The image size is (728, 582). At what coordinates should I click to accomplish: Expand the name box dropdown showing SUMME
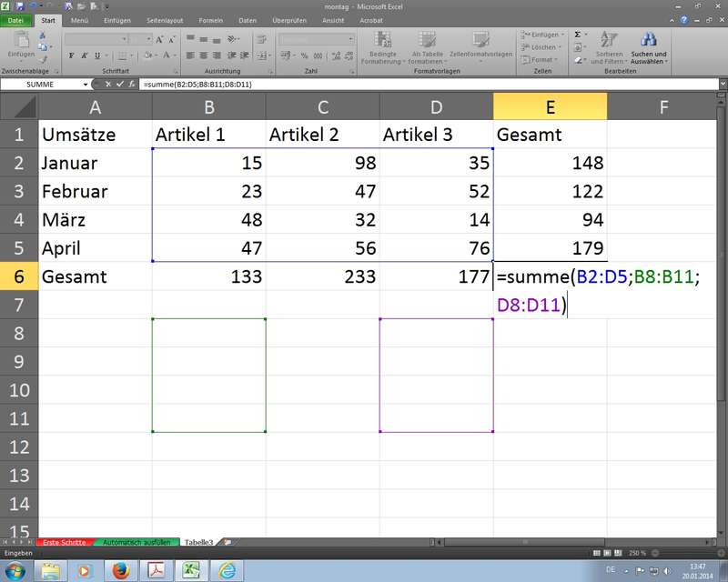click(86, 85)
